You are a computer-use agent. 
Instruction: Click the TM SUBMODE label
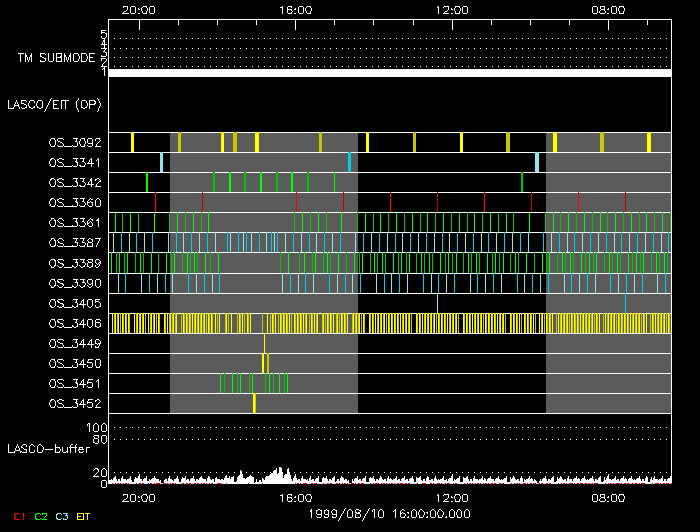pyautogui.click(x=55, y=58)
